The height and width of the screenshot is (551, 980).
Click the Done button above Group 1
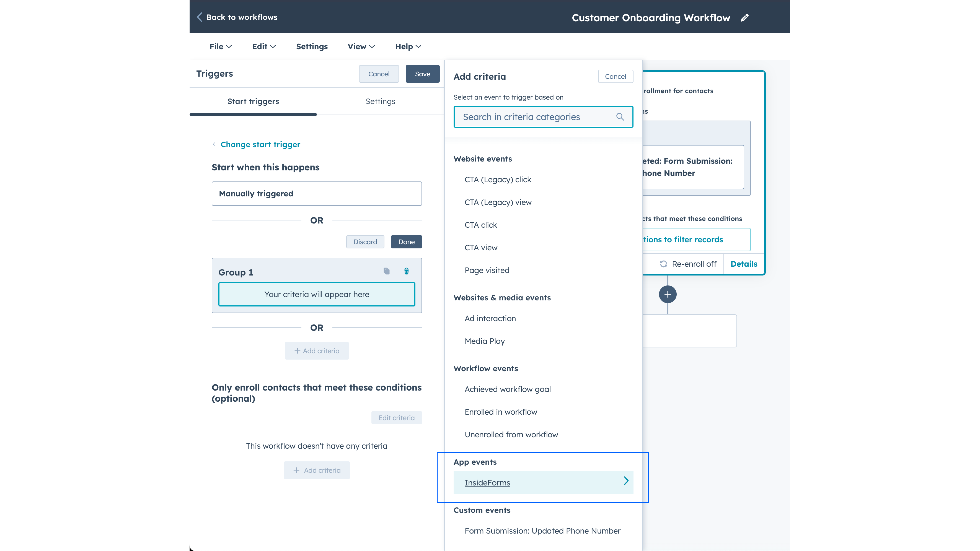coord(406,242)
